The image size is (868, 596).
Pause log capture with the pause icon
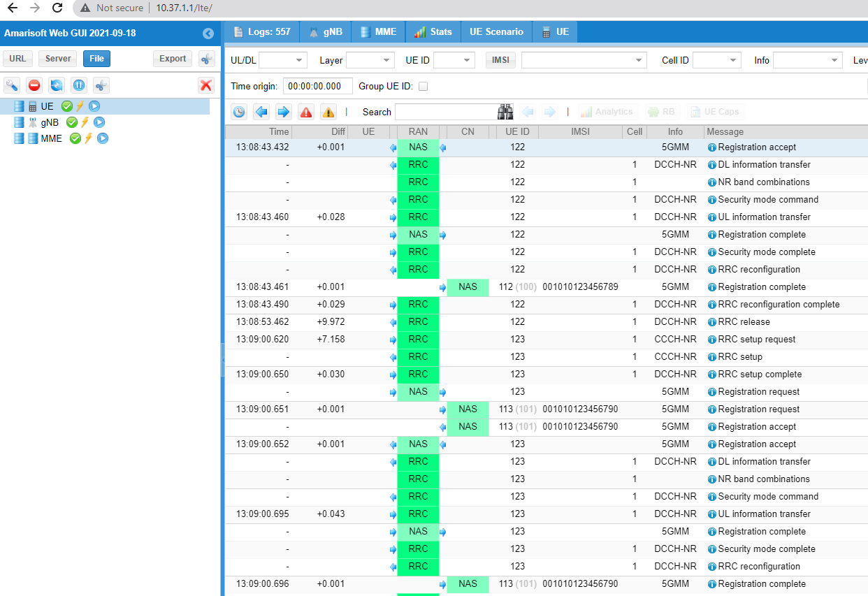click(x=79, y=85)
